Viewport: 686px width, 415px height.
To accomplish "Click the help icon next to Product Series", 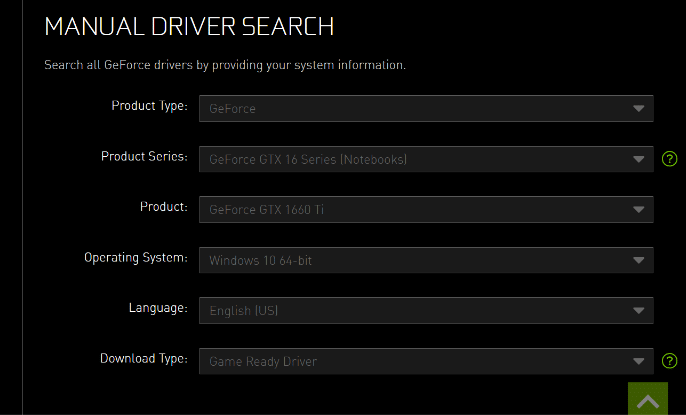I will [669, 159].
